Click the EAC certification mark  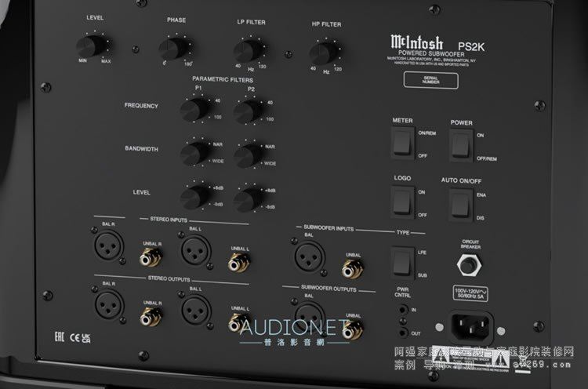pyautogui.click(x=60, y=337)
